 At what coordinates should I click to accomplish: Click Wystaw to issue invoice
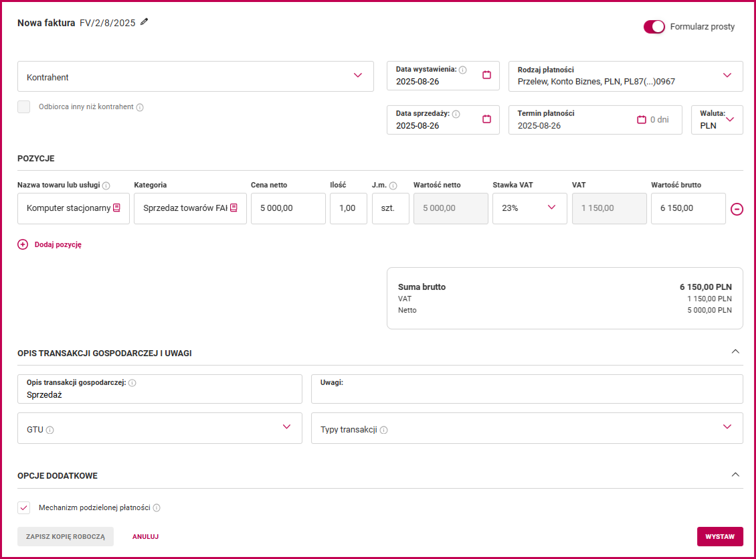coord(720,536)
